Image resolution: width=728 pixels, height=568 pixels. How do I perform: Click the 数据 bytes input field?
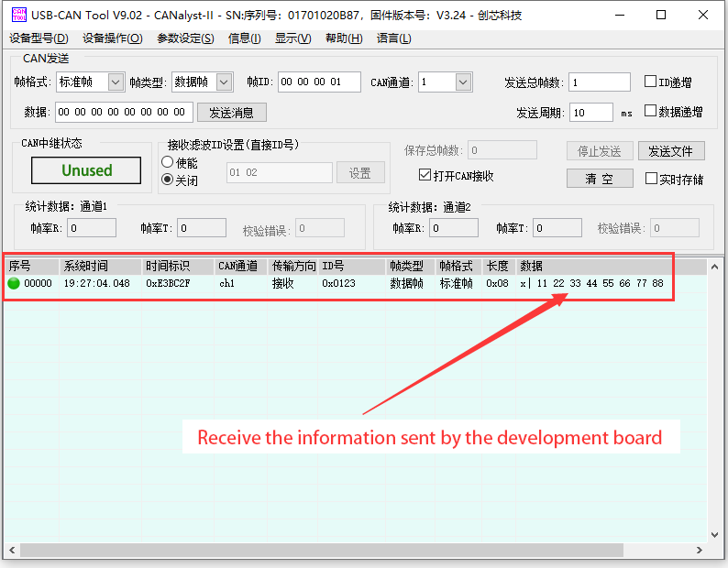pyautogui.click(x=124, y=113)
